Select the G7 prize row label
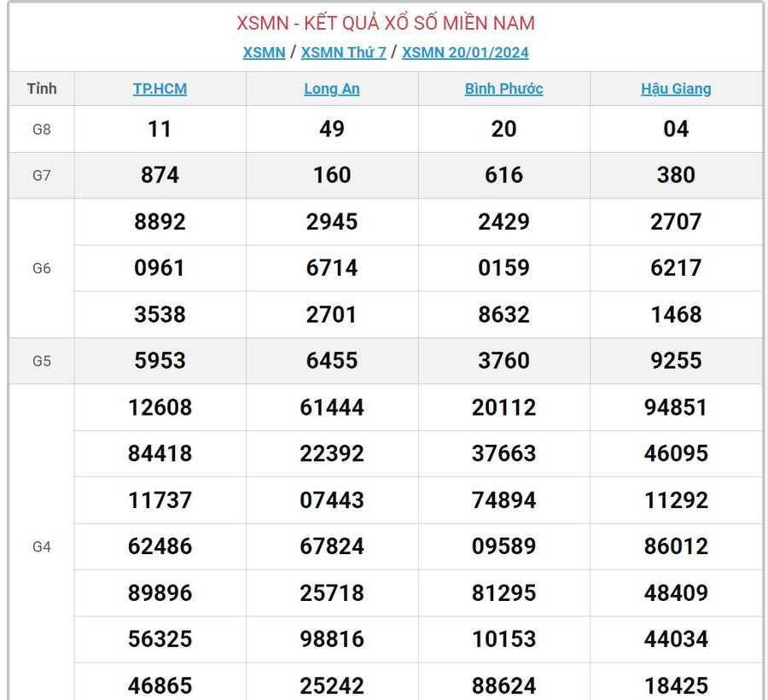This screenshot has width=768, height=700. (42, 175)
